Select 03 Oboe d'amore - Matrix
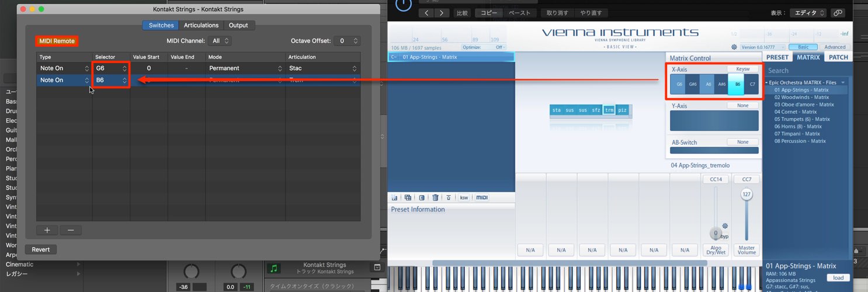 (804, 105)
